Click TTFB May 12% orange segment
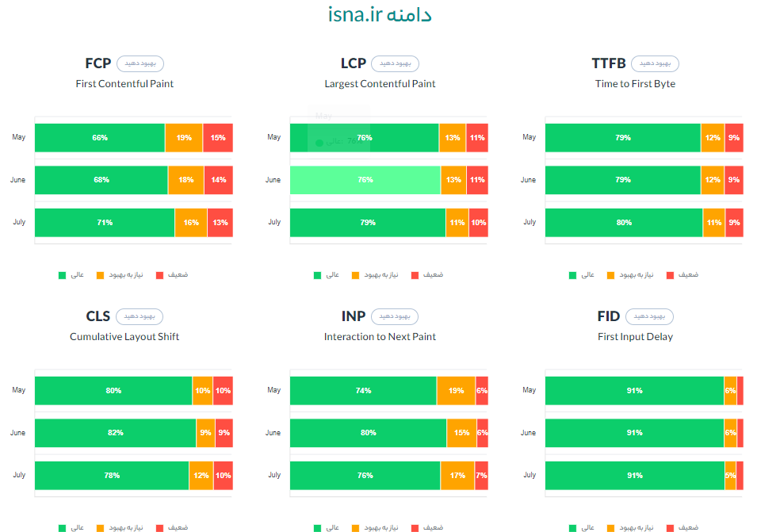 pyautogui.click(x=713, y=138)
